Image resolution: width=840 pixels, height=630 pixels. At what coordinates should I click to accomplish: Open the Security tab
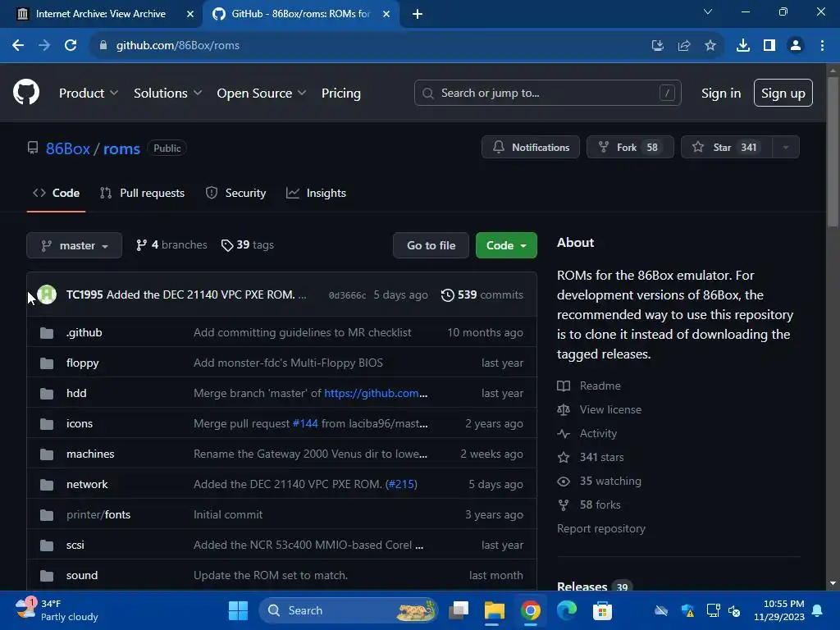point(235,193)
